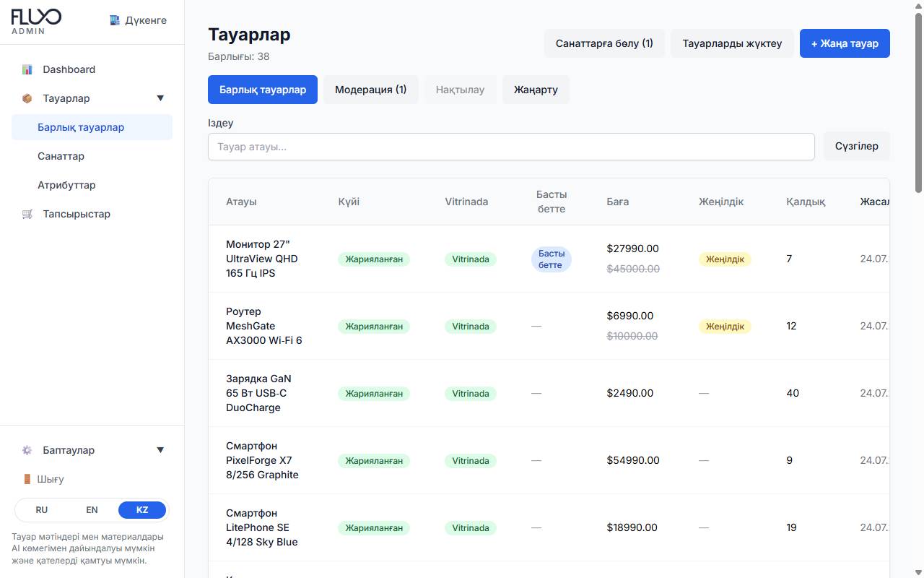Open Барлық тауарлар in sidebar
Screen dimensions: 924x578
point(92,127)
